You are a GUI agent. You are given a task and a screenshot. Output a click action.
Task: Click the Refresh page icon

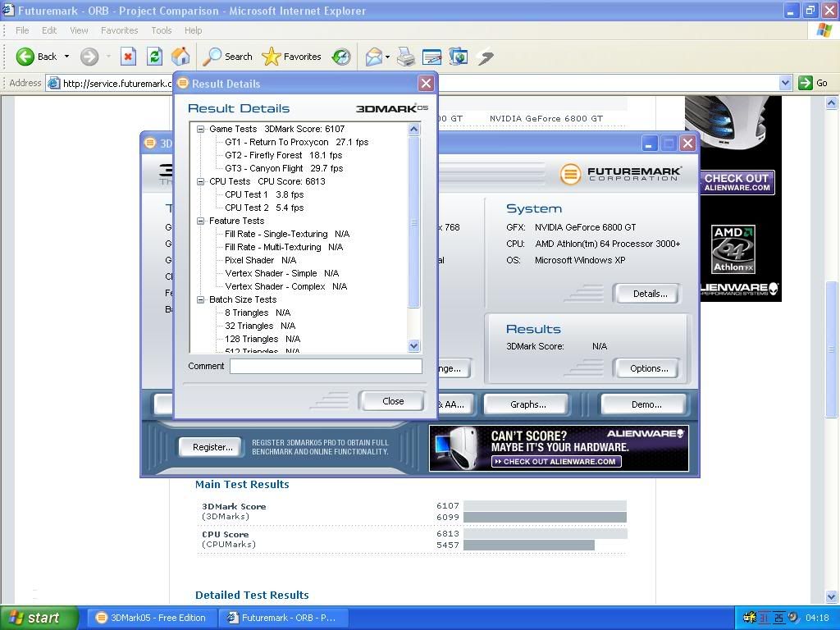(154, 57)
